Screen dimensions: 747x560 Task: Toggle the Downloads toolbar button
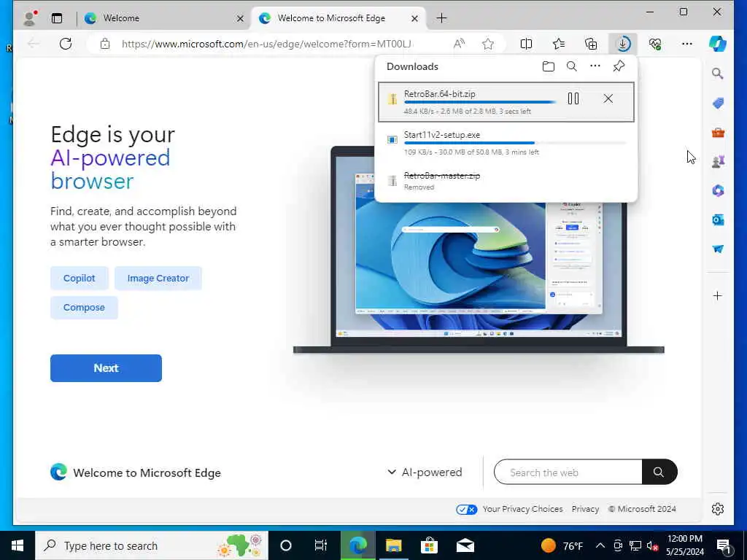(x=623, y=44)
